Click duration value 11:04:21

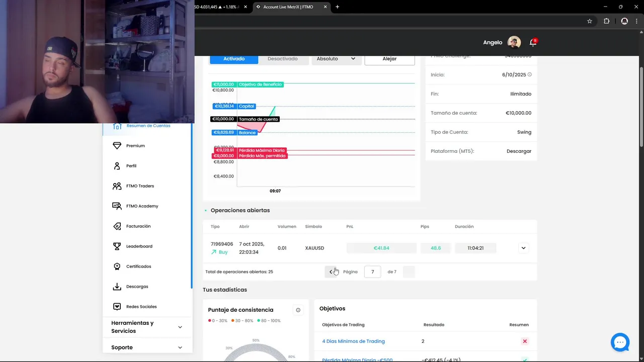click(475, 248)
